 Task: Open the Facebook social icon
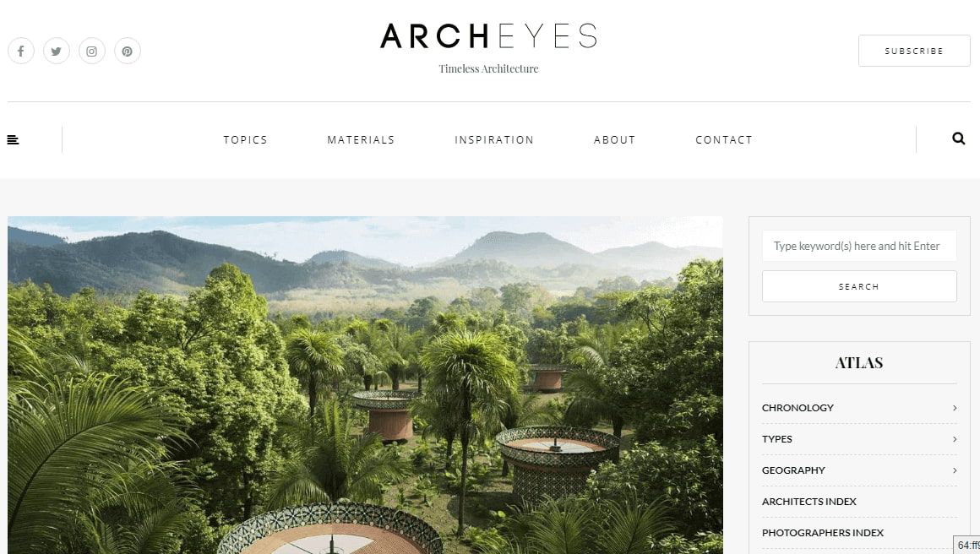[20, 52]
